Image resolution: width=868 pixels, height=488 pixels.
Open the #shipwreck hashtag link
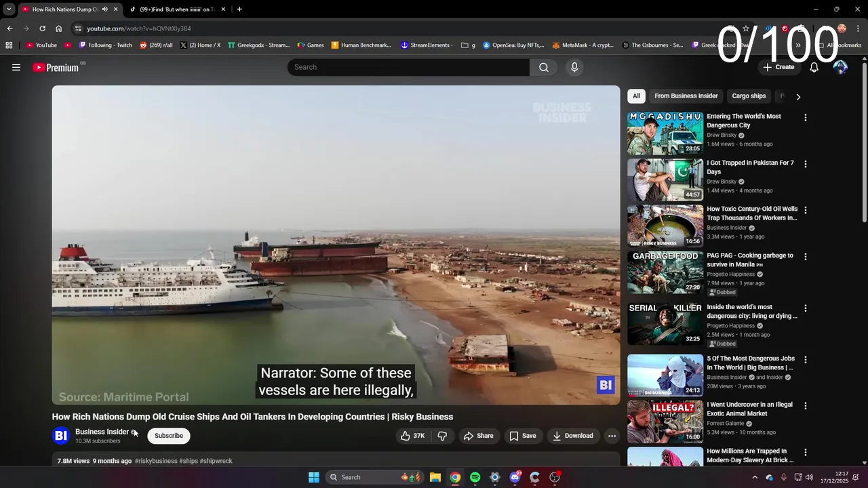216,461
